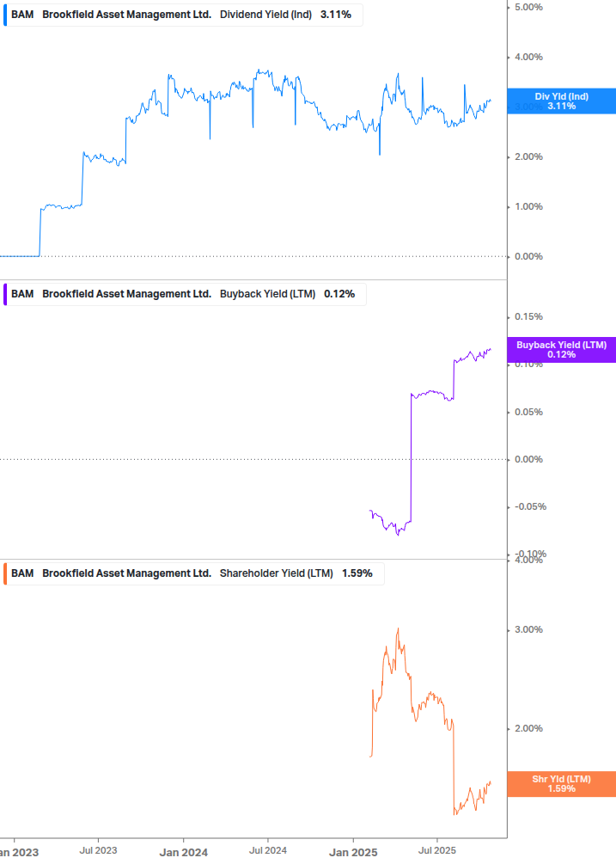
Task: Click BAM ticker in the Shareholder Yield legend
Action: click(22, 573)
